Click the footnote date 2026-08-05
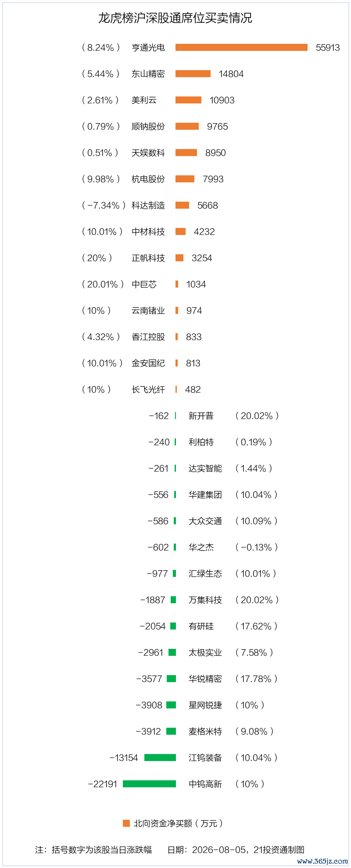 [x=219, y=850]
